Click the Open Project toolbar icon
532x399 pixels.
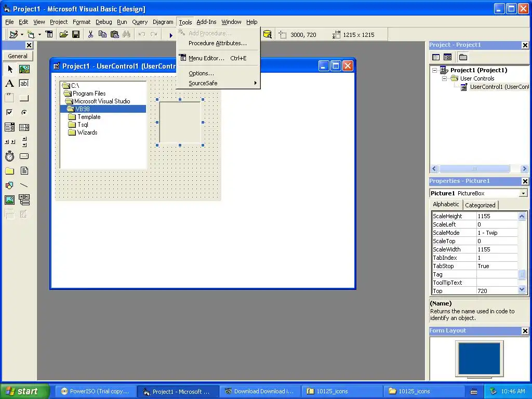click(x=64, y=34)
